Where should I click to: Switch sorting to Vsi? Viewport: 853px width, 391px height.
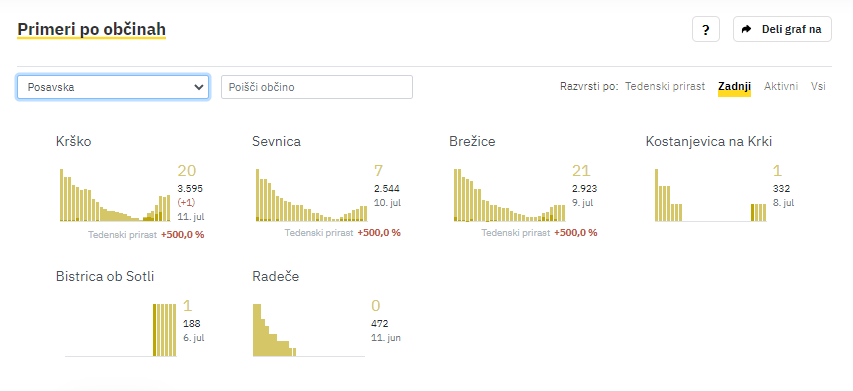pos(818,86)
